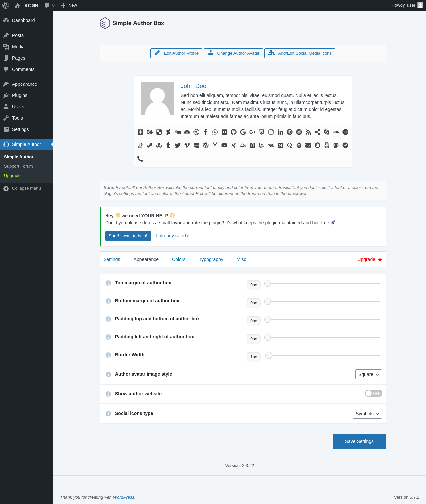Click the Change Author Avatar button

[233, 53]
